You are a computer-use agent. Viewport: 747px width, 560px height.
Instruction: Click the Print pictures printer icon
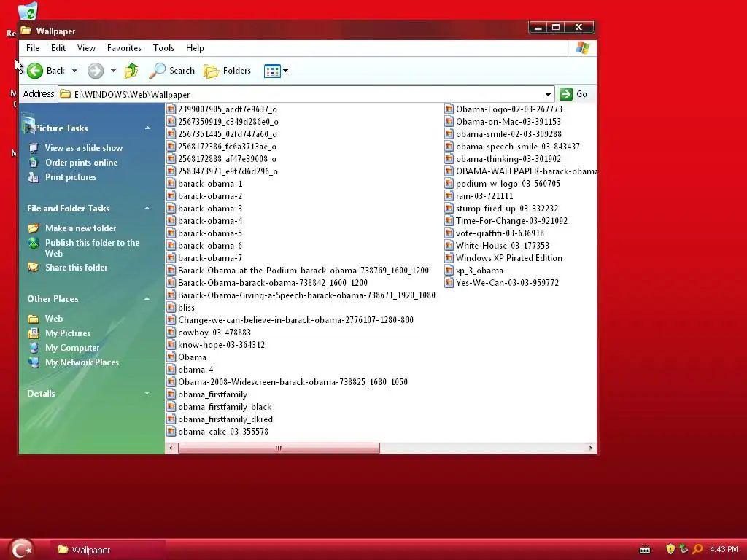(34, 177)
